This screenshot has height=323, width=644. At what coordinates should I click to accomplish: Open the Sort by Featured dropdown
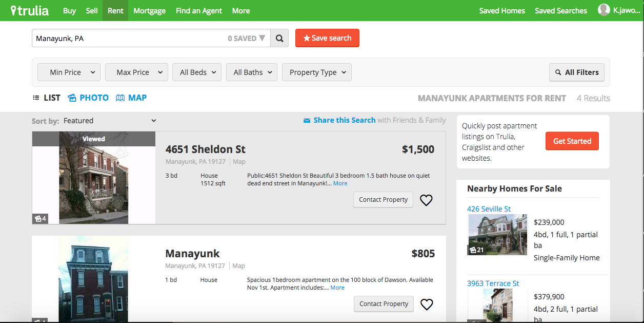tap(109, 121)
